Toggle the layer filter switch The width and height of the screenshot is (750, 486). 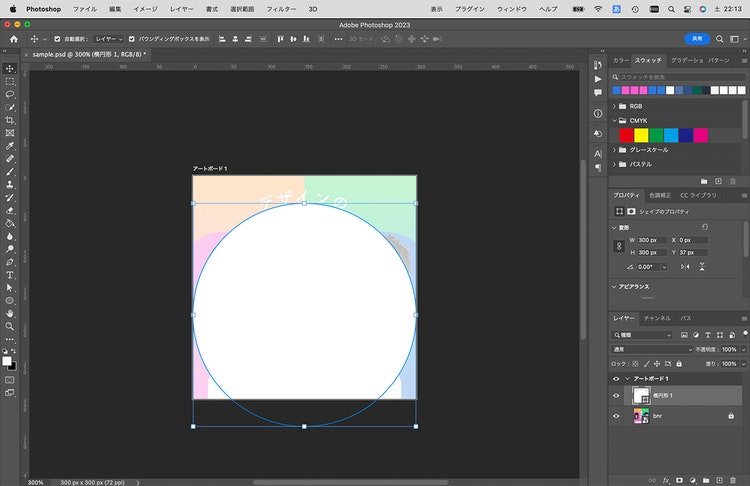pos(745,333)
